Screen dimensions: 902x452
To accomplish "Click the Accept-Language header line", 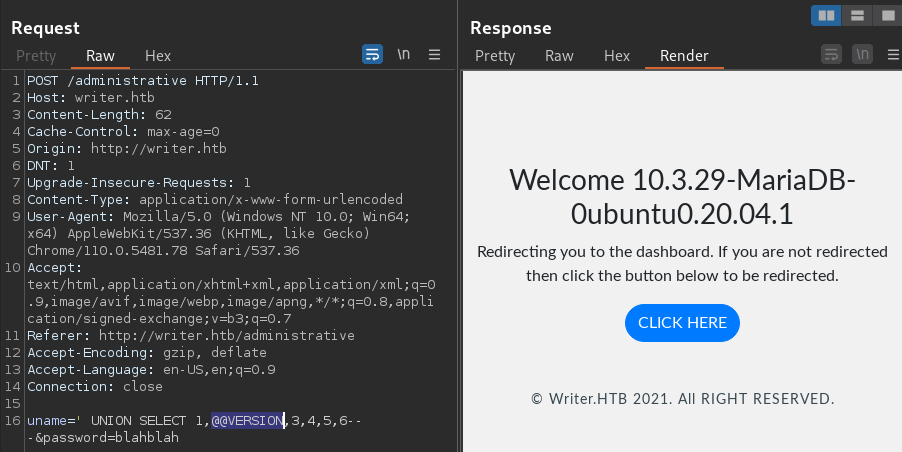I will pyautogui.click(x=151, y=369).
